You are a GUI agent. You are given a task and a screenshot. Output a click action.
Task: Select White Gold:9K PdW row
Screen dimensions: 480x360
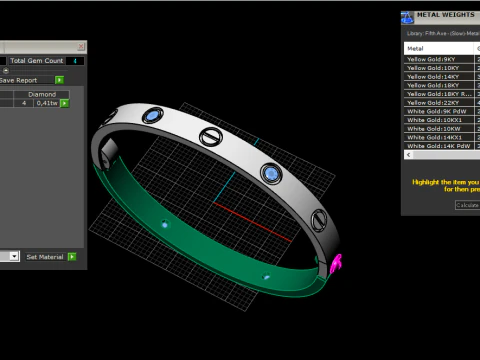pos(438,111)
